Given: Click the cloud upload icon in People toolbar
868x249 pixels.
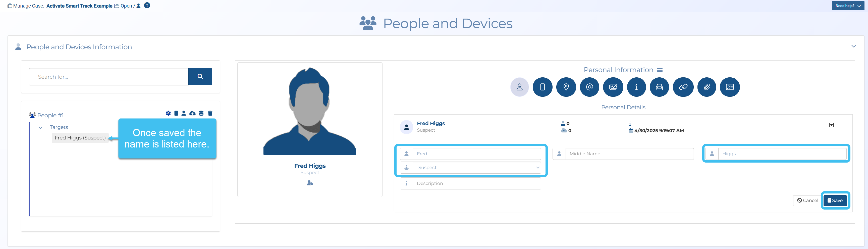Looking at the screenshot, I should click(192, 113).
